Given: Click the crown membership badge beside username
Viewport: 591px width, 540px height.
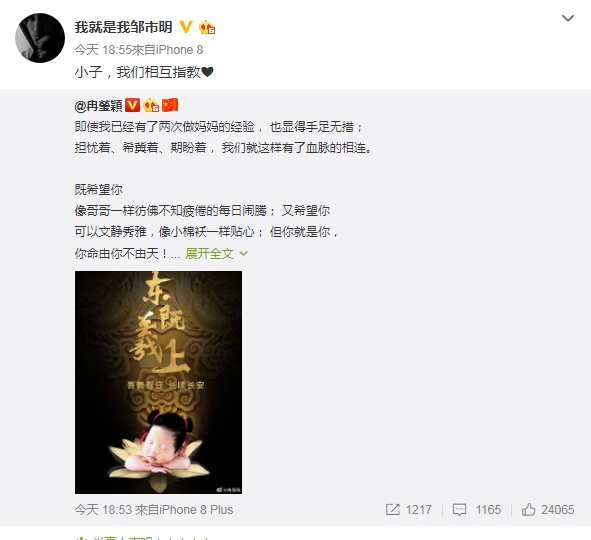Looking at the screenshot, I should tap(207, 28).
